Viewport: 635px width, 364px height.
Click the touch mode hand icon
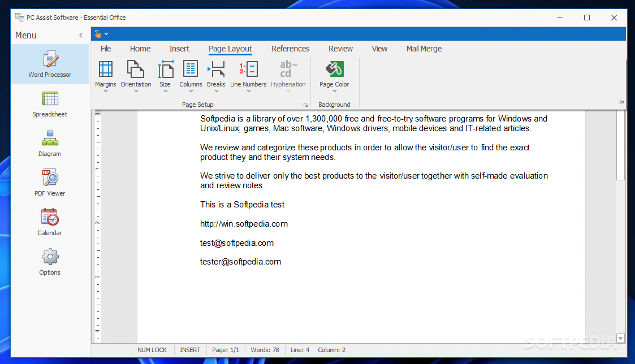pos(98,34)
